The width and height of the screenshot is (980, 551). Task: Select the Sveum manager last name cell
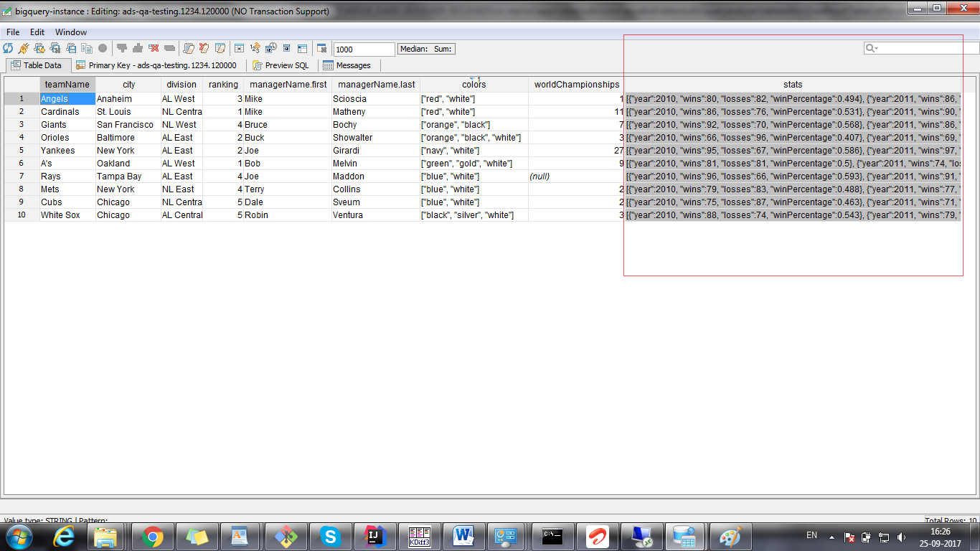tap(376, 202)
